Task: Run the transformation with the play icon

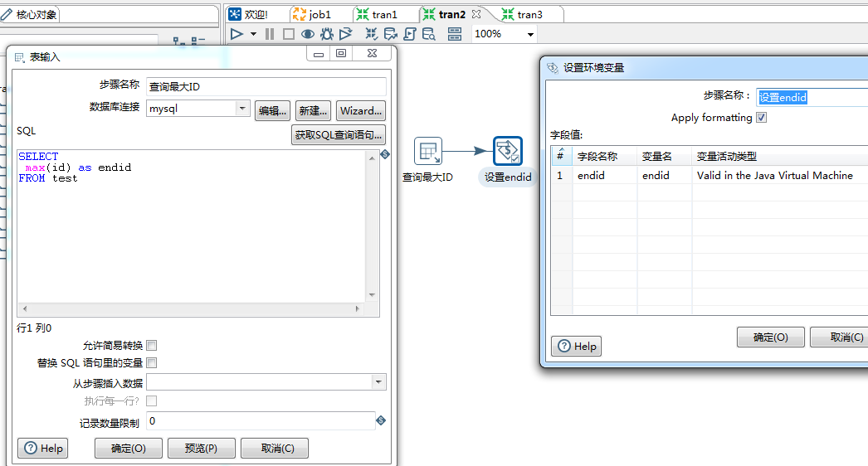Action: (x=237, y=34)
